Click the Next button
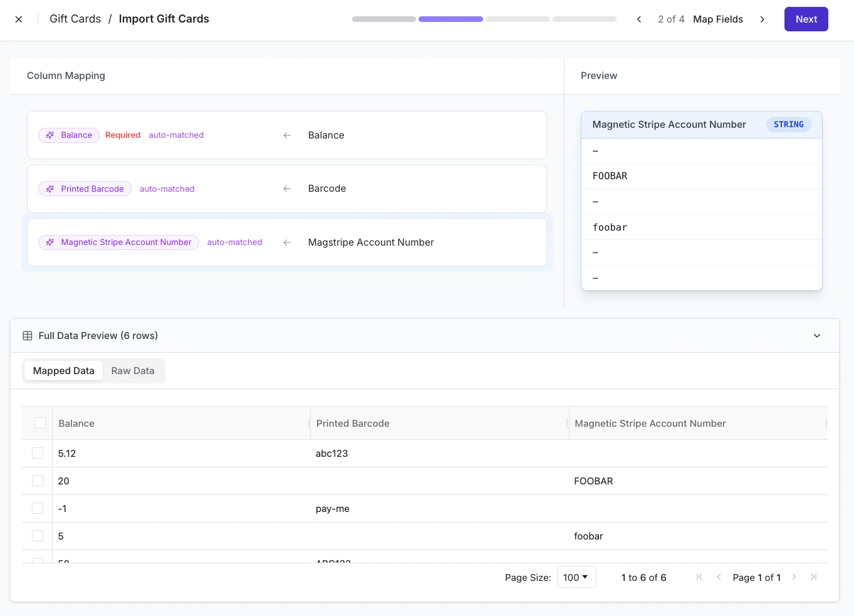 pos(806,19)
